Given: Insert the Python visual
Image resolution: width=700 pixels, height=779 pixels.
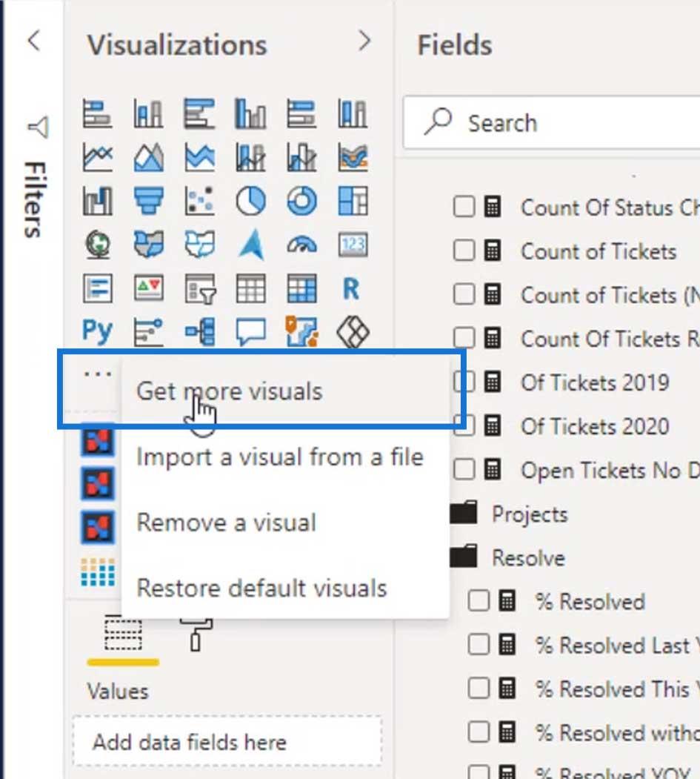Looking at the screenshot, I should (98, 331).
